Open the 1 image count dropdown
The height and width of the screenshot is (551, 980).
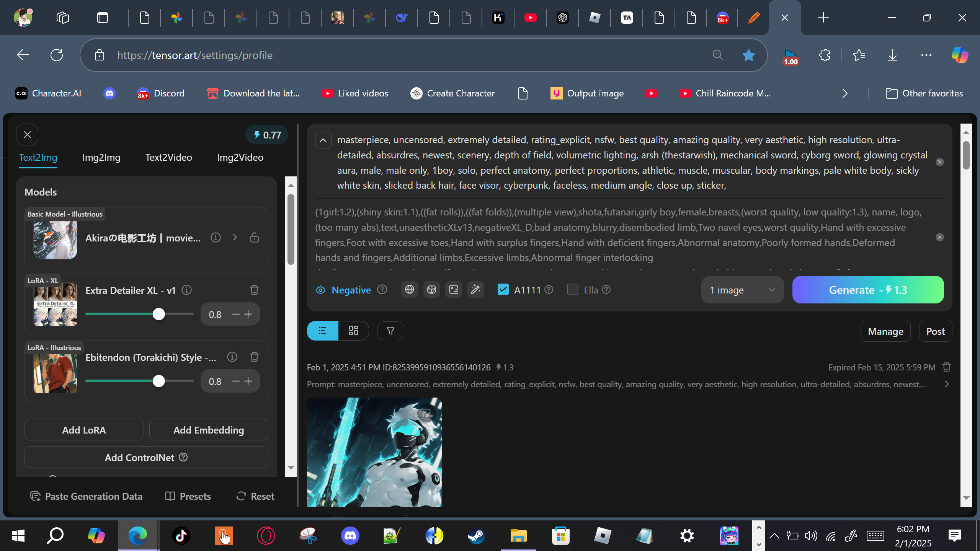[742, 290]
